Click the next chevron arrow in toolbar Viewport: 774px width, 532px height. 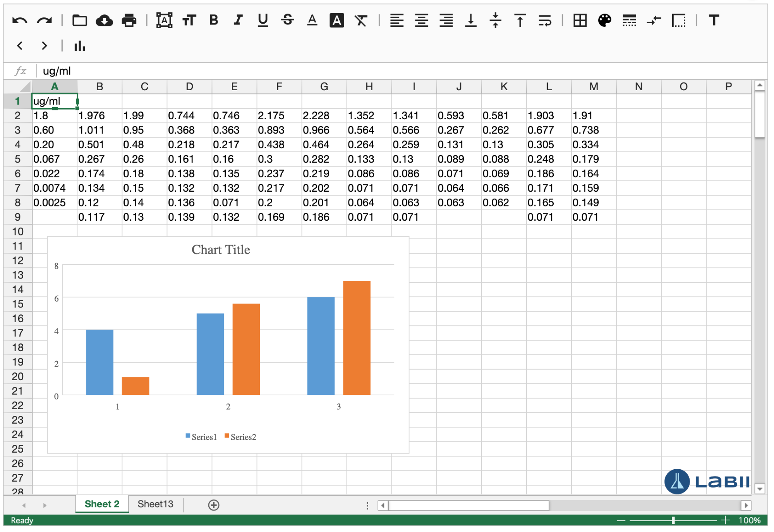click(44, 46)
